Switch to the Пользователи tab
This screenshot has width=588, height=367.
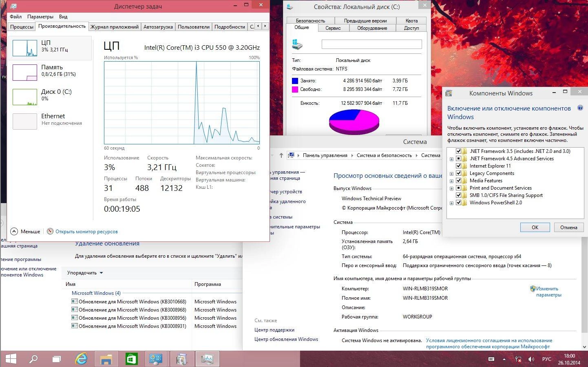pyautogui.click(x=193, y=27)
